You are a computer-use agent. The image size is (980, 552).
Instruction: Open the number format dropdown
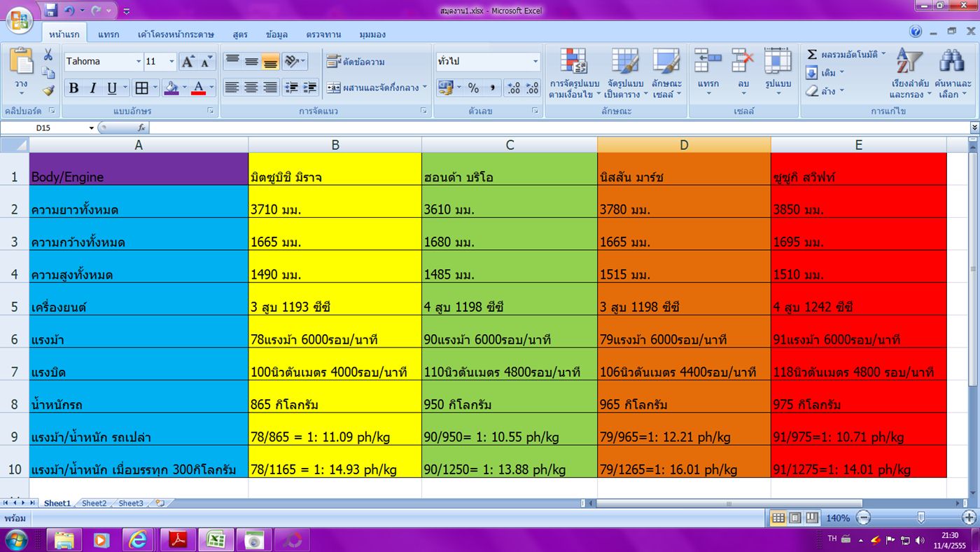(x=535, y=62)
